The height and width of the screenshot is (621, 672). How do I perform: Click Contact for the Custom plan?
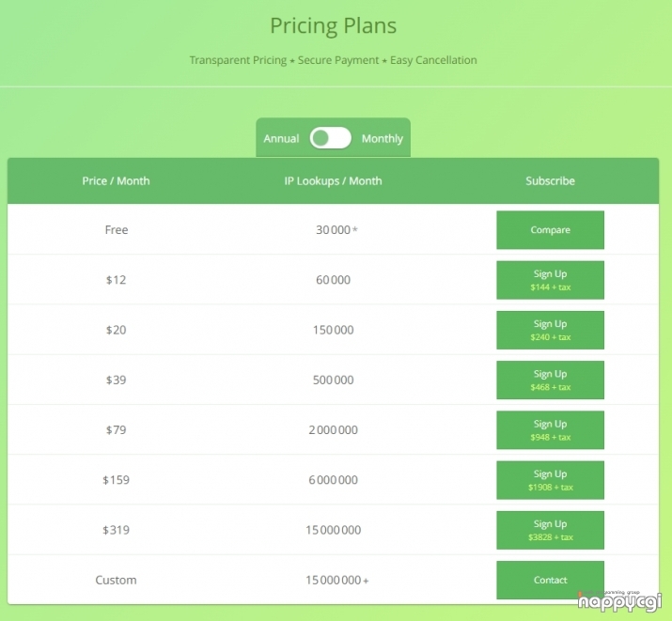(550, 581)
